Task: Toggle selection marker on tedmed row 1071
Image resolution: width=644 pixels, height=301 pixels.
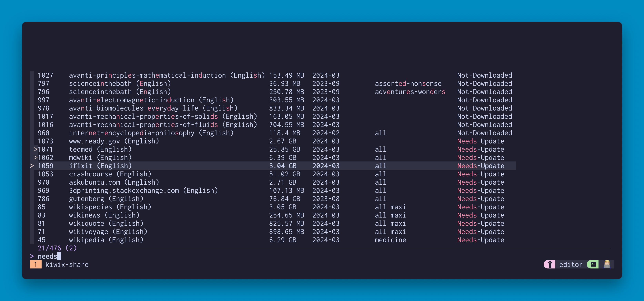Action: click(x=35, y=149)
